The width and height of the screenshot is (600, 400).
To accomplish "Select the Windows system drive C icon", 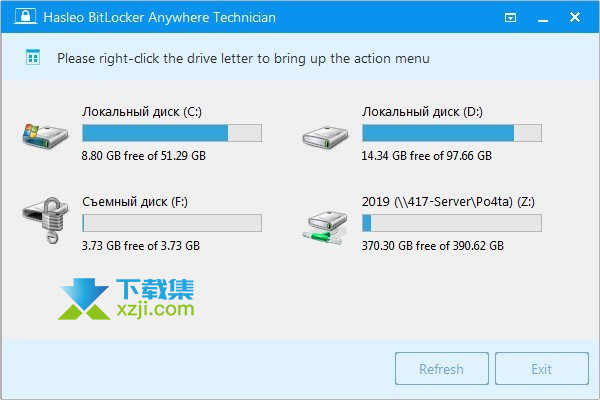I will click(45, 136).
